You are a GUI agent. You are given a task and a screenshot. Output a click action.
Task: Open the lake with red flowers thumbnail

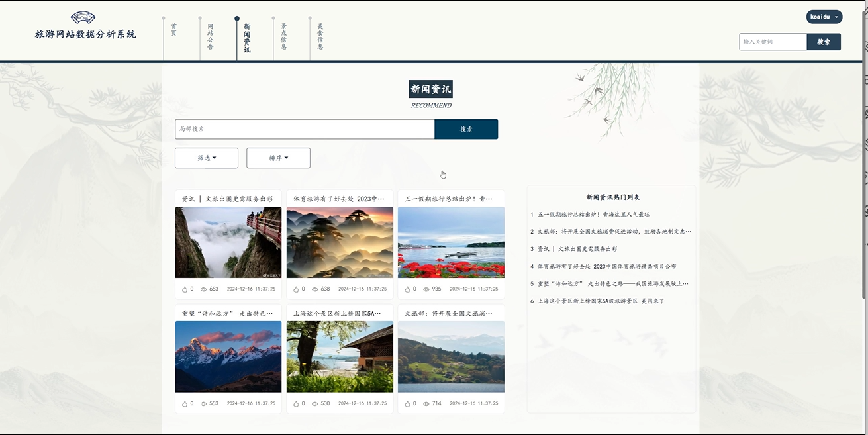click(451, 242)
